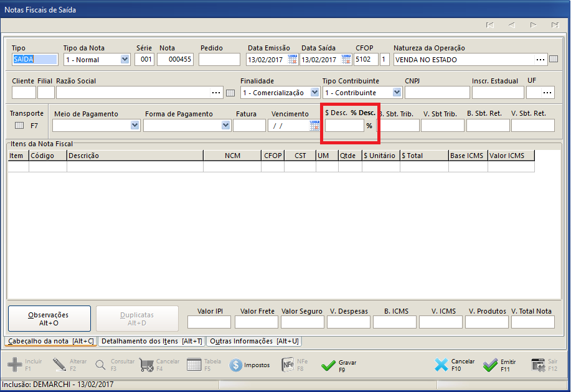Click the V. Sbt. Ret. field
571x392 pixels.
tap(533, 126)
